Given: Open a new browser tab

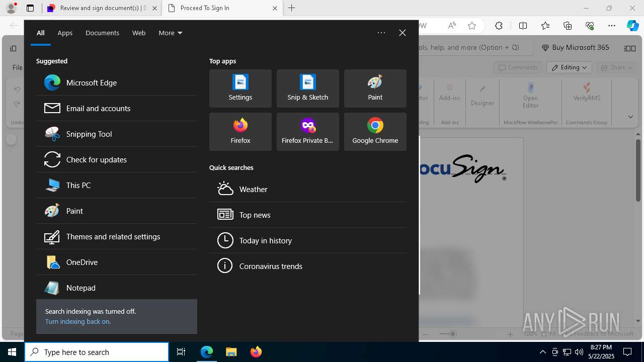Looking at the screenshot, I should 292,8.
